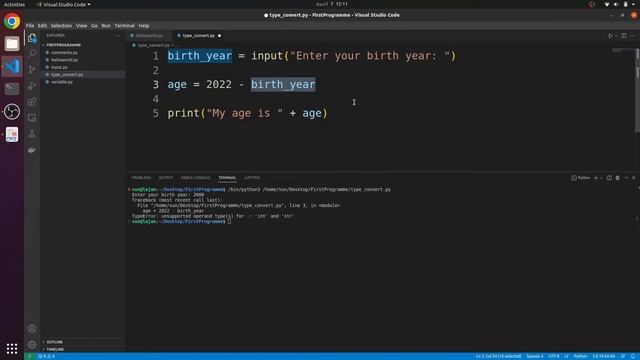Open the Docker whale view
This screenshot has width=640, height=360.
[x=32, y=150]
